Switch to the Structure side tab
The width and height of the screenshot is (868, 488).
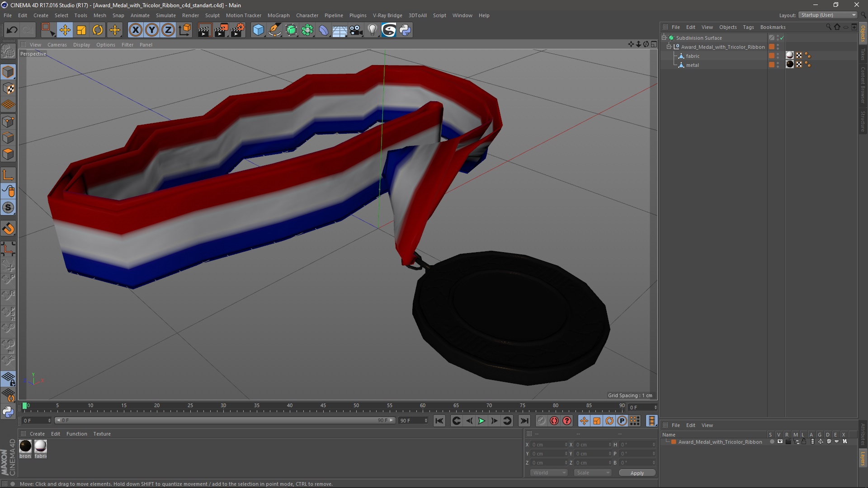pyautogui.click(x=863, y=122)
